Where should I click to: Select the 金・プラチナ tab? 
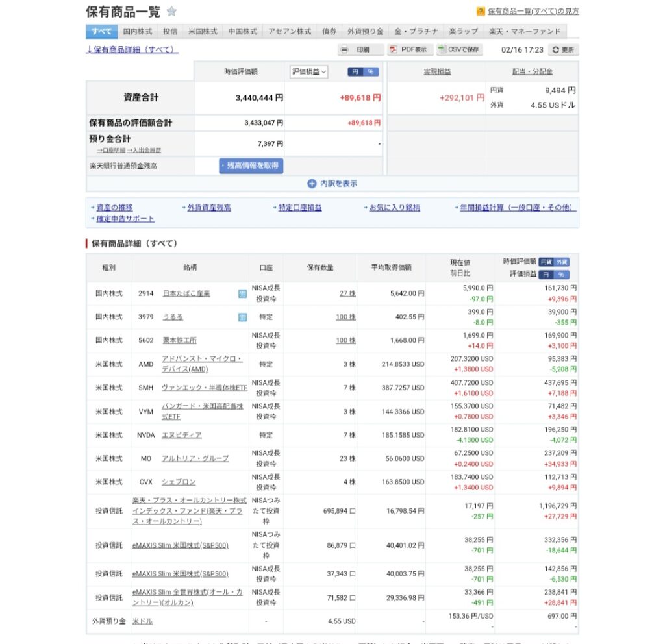point(416,31)
